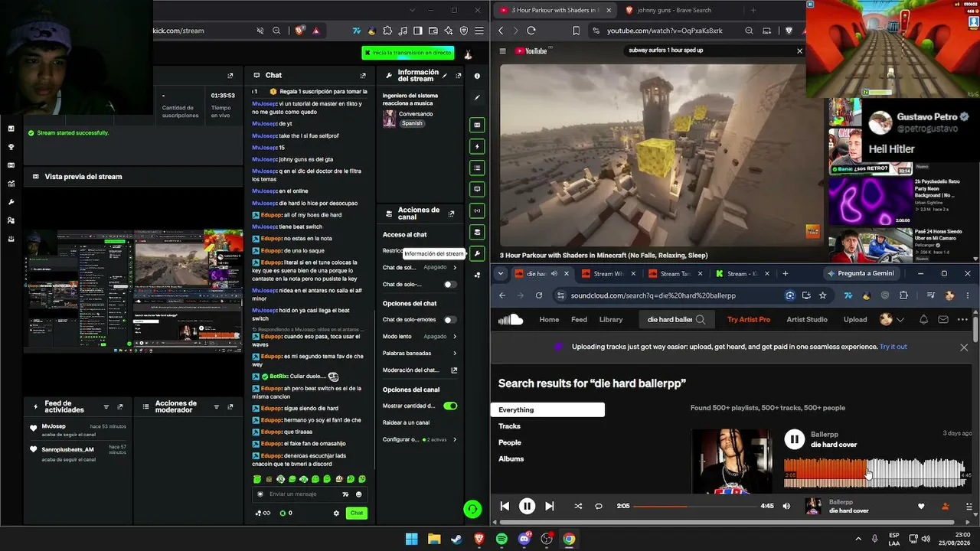Dismiss the uploading tracks banner
The height and width of the screenshot is (551, 980).
point(964,347)
